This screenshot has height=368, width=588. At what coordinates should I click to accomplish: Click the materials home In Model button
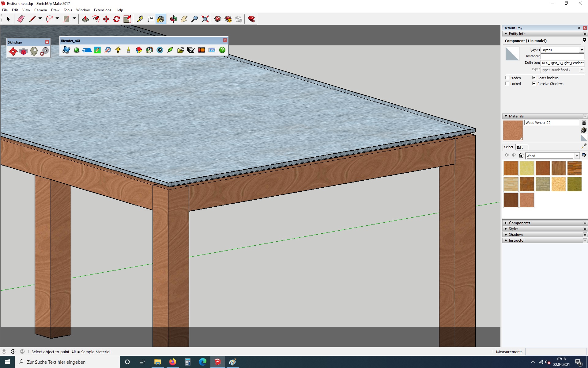[x=521, y=155]
